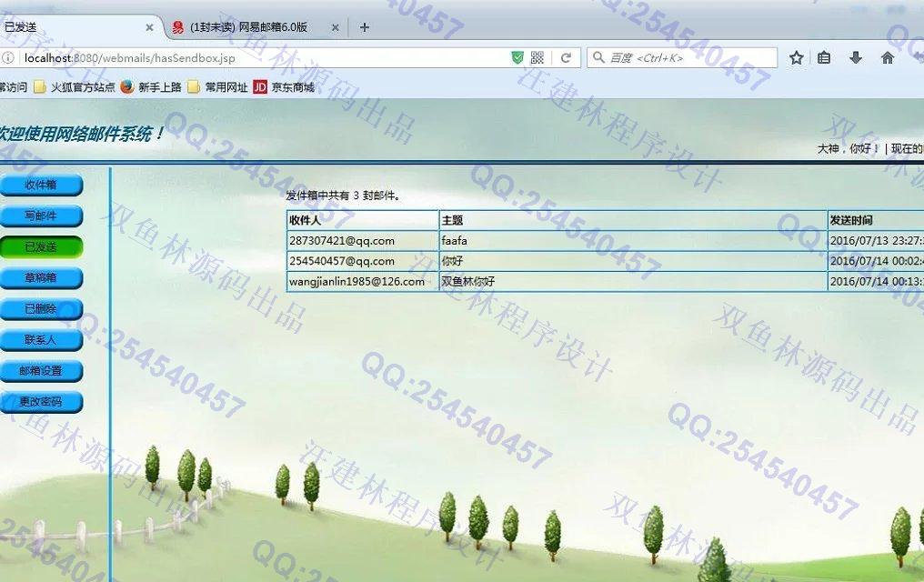Open the 联系人 contacts button
The image size is (924, 582).
click(41, 340)
